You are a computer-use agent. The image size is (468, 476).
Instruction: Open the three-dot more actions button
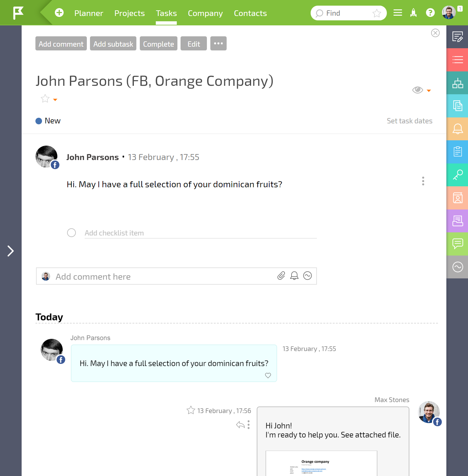click(x=218, y=43)
